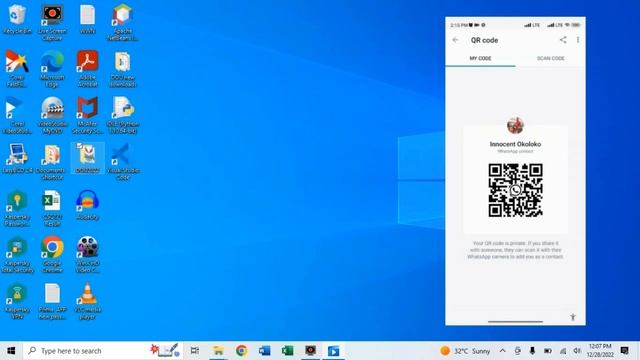Viewport: 640px width, 360px height.
Task: Open File Explorer from the taskbar
Action: tap(218, 351)
